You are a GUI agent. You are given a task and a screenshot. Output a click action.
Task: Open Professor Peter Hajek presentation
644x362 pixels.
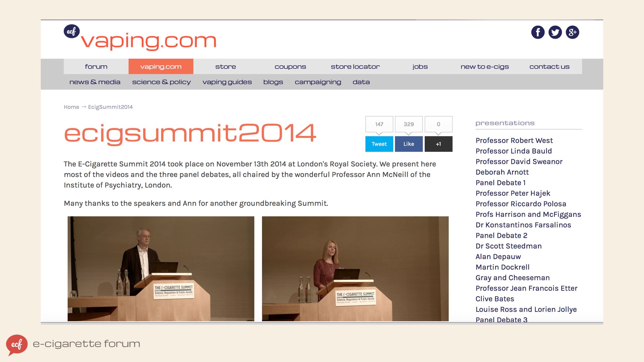click(513, 193)
